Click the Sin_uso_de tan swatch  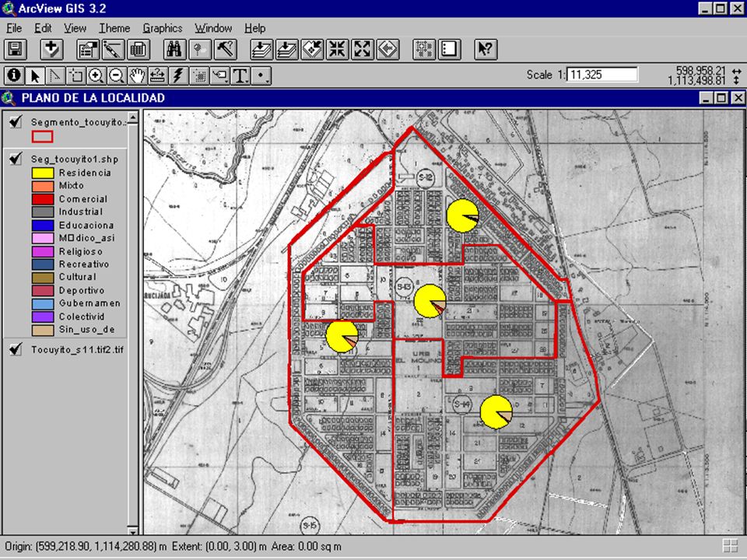(x=43, y=330)
